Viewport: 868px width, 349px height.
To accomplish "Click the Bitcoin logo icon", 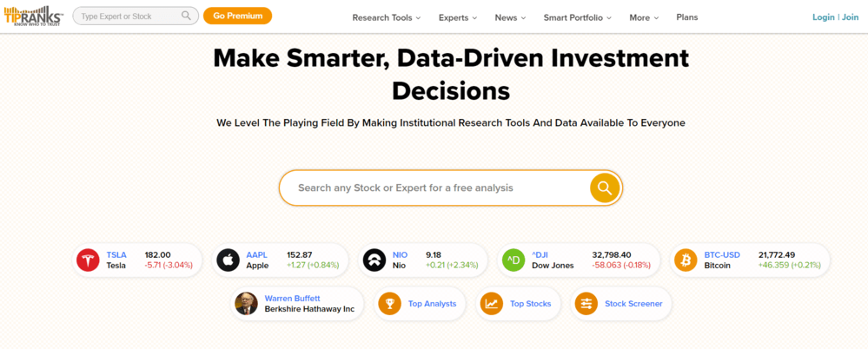I will 686,260.
